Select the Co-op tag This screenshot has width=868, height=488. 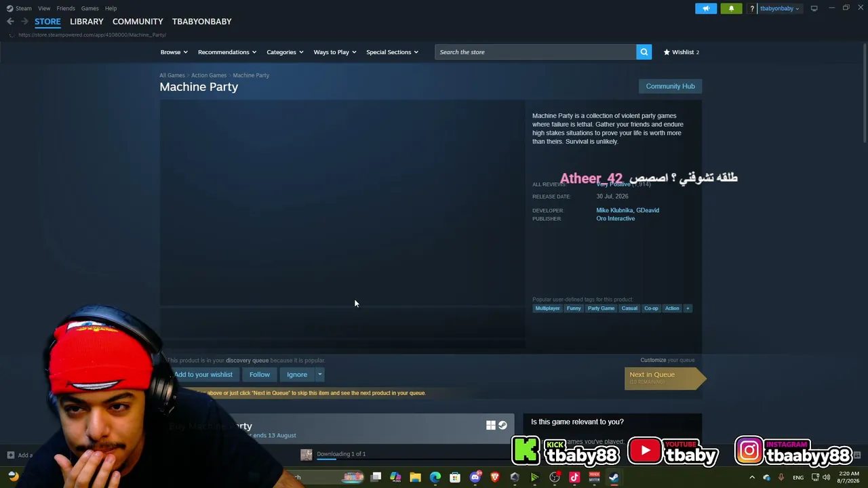[x=651, y=308]
